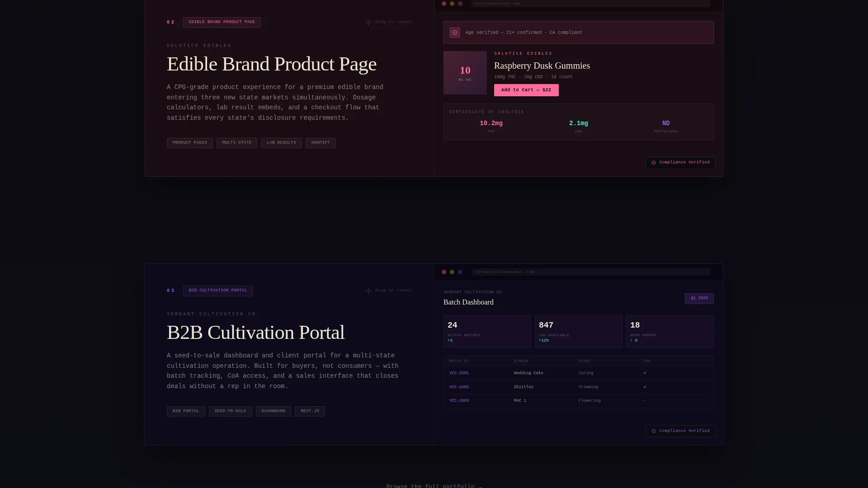This screenshot has height=488, width=868.
Task: Click the ND pesticides value
Action: pos(666,123)
